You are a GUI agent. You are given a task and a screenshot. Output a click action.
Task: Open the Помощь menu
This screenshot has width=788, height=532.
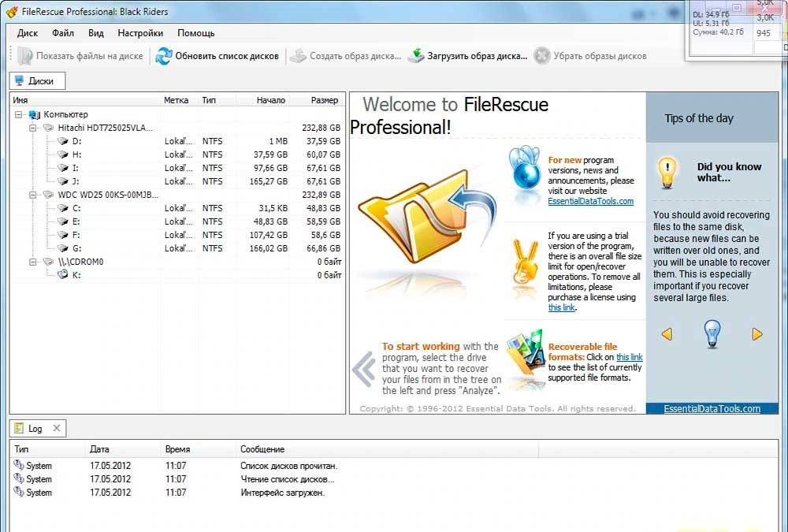point(196,33)
